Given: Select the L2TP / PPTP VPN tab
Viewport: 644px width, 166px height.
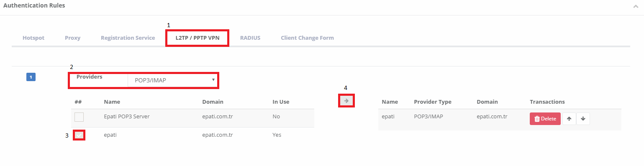Looking at the screenshot, I should [x=198, y=38].
